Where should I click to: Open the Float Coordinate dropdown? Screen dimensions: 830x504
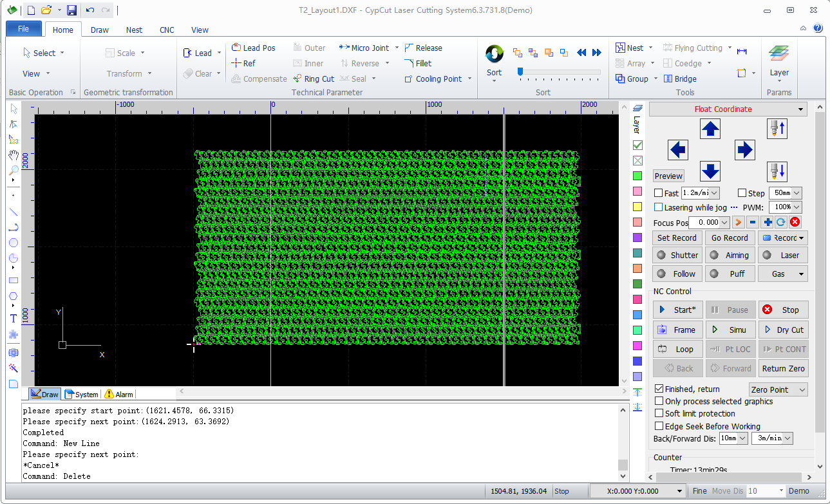(728, 109)
